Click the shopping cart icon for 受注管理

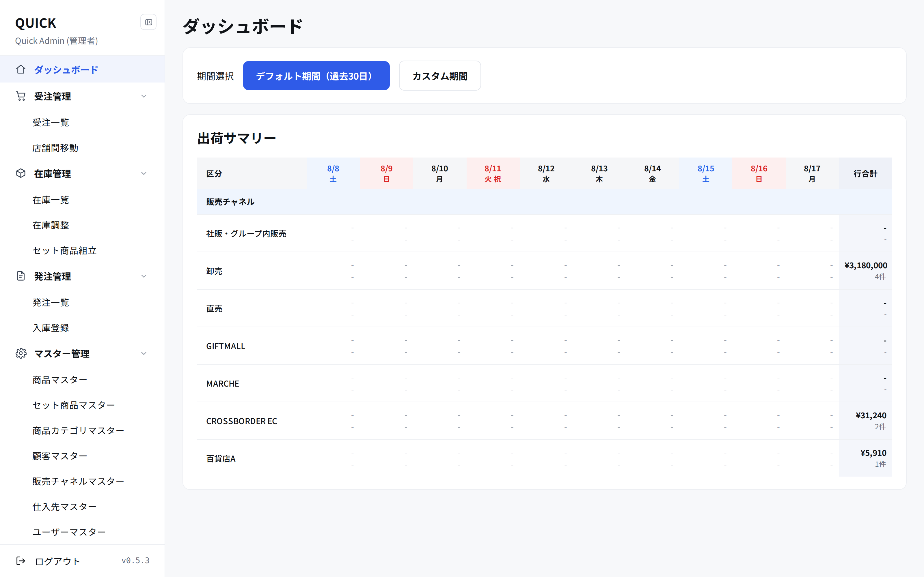[x=21, y=96]
